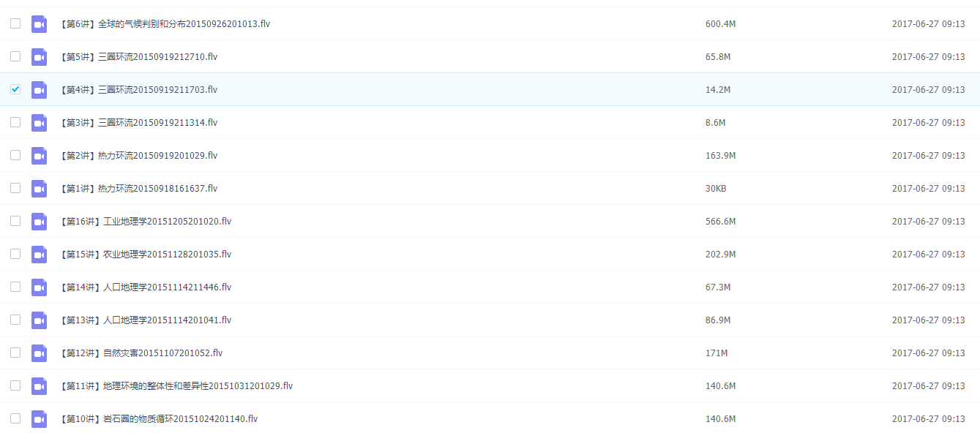Viewport: 980px width, 433px height.
Task: Open file 第6讲 全球的气候判别和分布 flv
Action: pyautogui.click(x=165, y=24)
